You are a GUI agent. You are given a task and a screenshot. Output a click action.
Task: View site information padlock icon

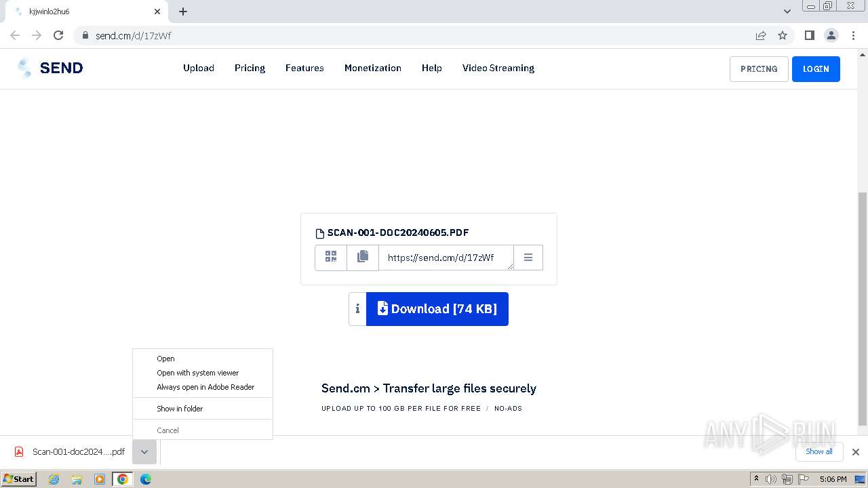[85, 35]
